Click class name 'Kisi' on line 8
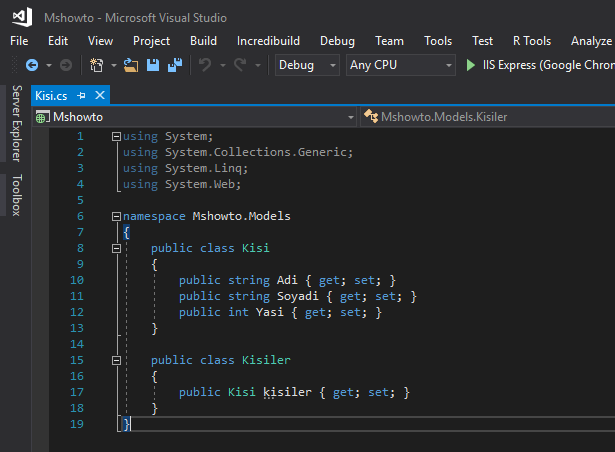The image size is (615, 452). (256, 248)
